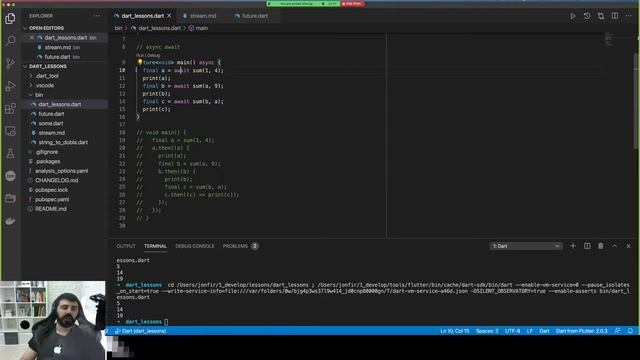Click Run | Debug code lens above main
The image size is (640, 360).
[148, 55]
